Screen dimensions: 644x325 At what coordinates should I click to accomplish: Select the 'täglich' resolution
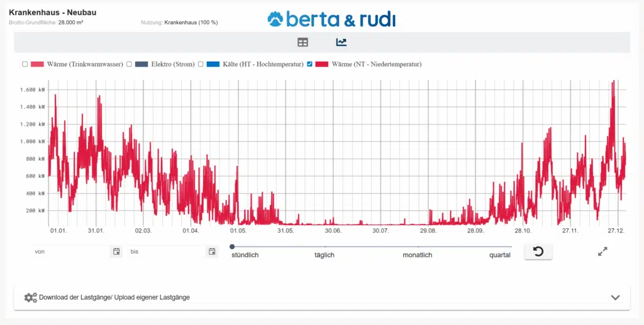[x=325, y=255]
